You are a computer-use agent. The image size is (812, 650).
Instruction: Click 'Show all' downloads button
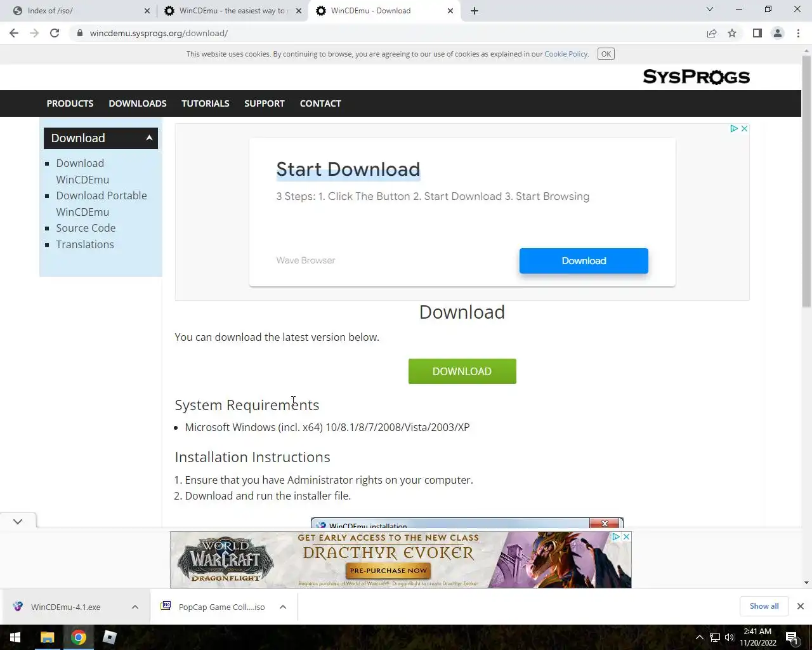[764, 606]
